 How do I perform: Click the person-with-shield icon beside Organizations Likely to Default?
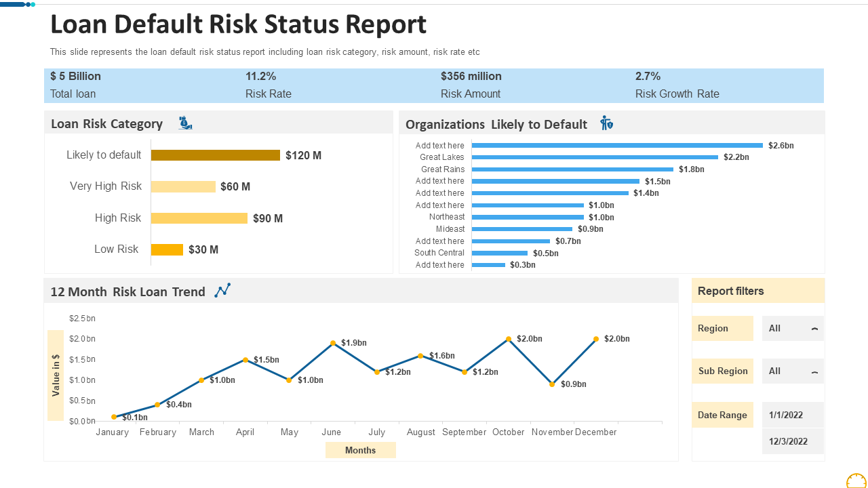tap(607, 123)
